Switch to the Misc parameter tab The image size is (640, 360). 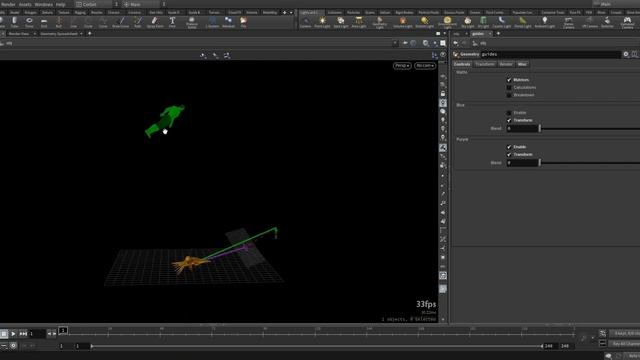pos(522,64)
